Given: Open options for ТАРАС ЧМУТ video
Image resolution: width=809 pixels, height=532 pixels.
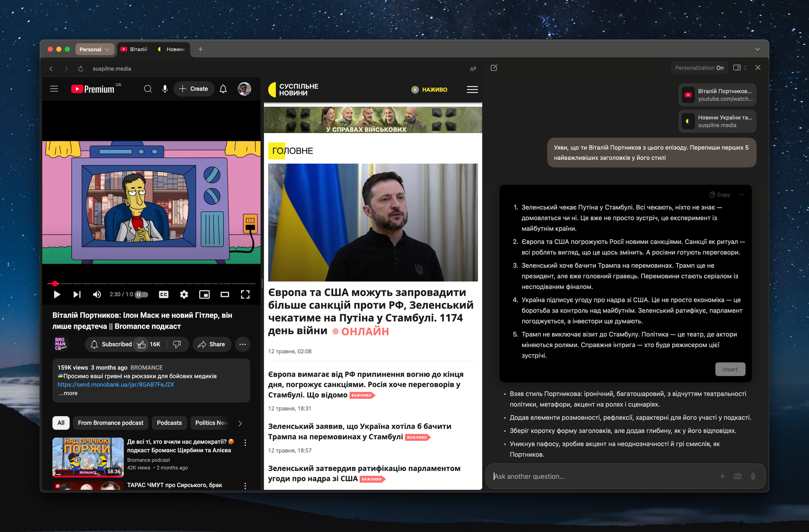Looking at the screenshot, I should (x=245, y=485).
